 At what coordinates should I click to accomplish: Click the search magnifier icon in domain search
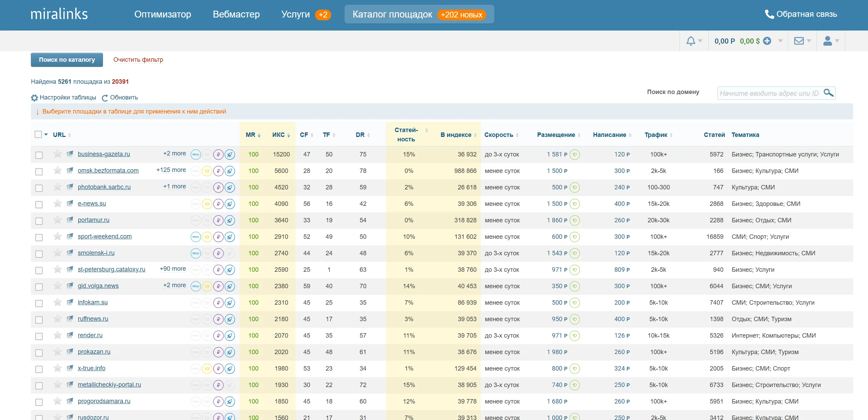tap(829, 93)
